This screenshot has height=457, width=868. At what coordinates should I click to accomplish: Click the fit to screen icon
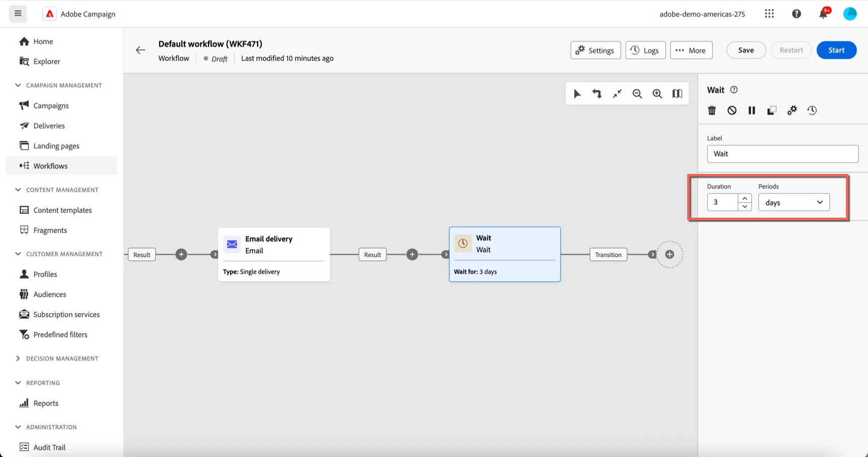coord(617,94)
